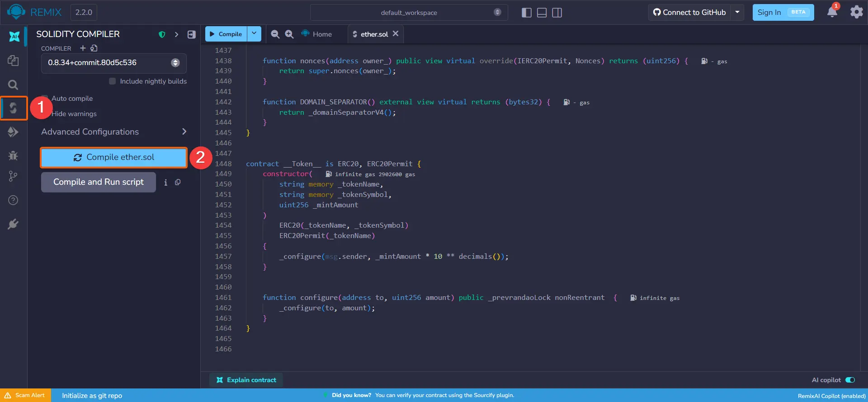
Task: Toggle the left side panel layout icon
Action: 527,13
